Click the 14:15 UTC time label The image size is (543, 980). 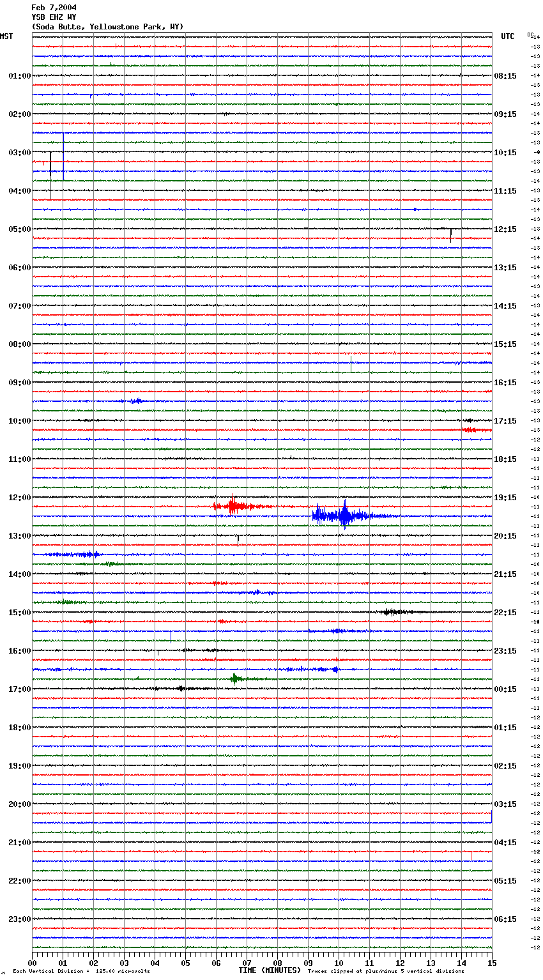[505, 306]
